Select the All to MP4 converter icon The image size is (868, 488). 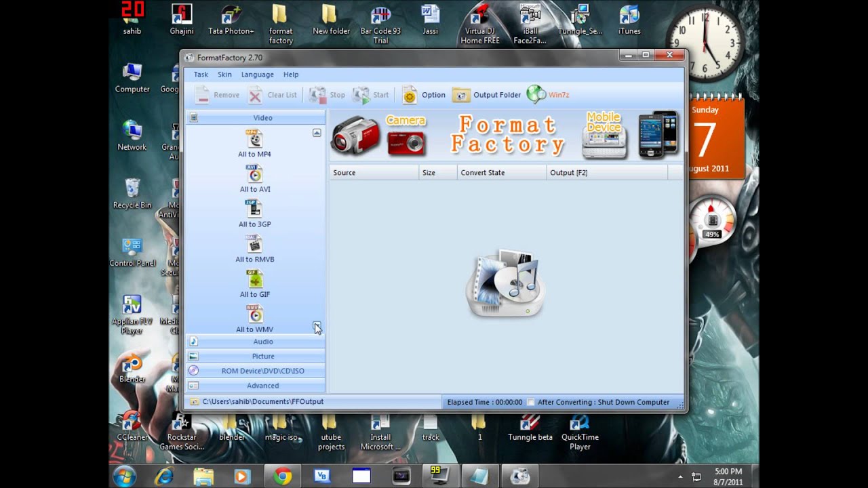click(x=254, y=139)
